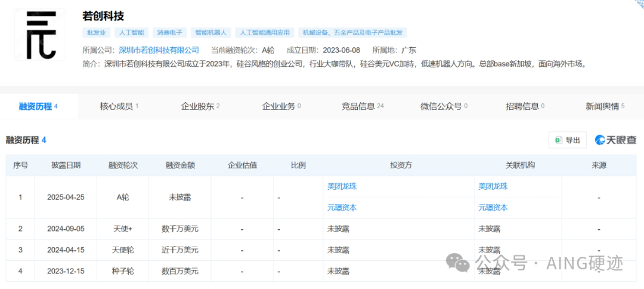This screenshot has width=644, height=289.
Task: Click the 若创科技 company logo
Action: [x=41, y=35]
